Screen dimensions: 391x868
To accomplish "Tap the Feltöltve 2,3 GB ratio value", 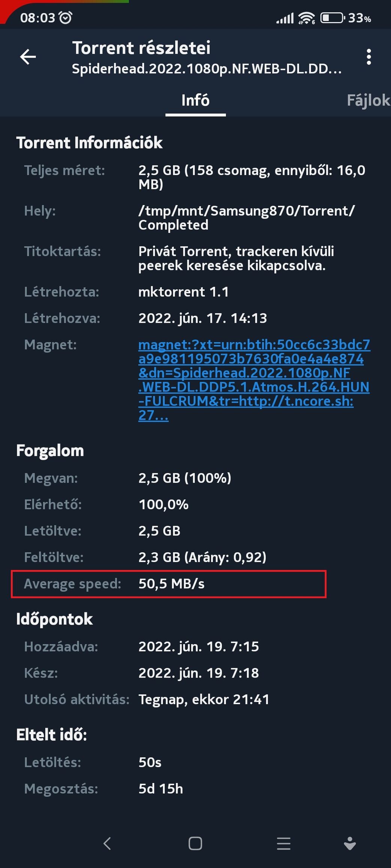I will click(202, 557).
